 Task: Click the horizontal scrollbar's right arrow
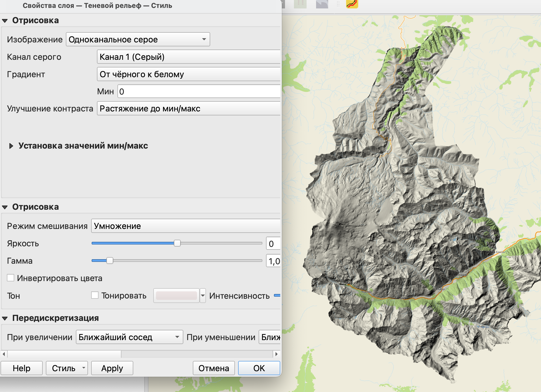(x=276, y=354)
